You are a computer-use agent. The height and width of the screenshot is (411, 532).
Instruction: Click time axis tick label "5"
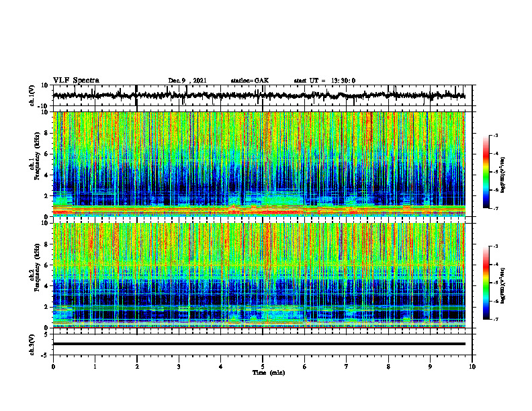[x=263, y=367]
